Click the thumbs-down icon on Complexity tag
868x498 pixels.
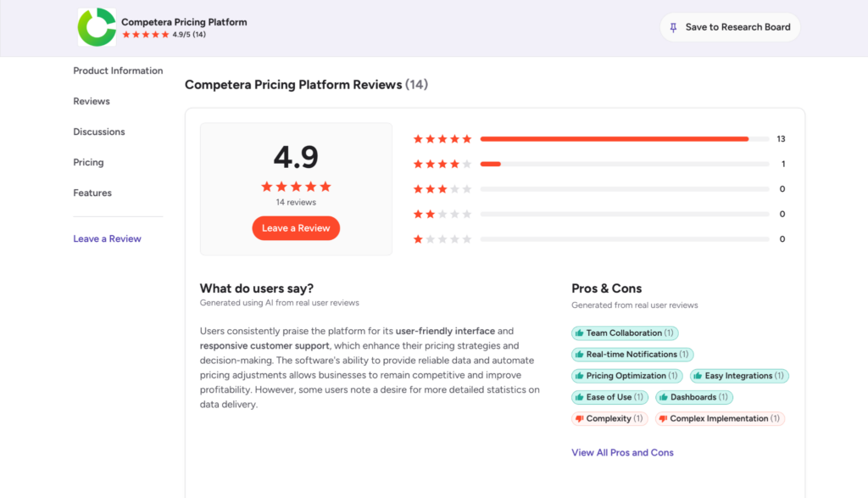579,419
